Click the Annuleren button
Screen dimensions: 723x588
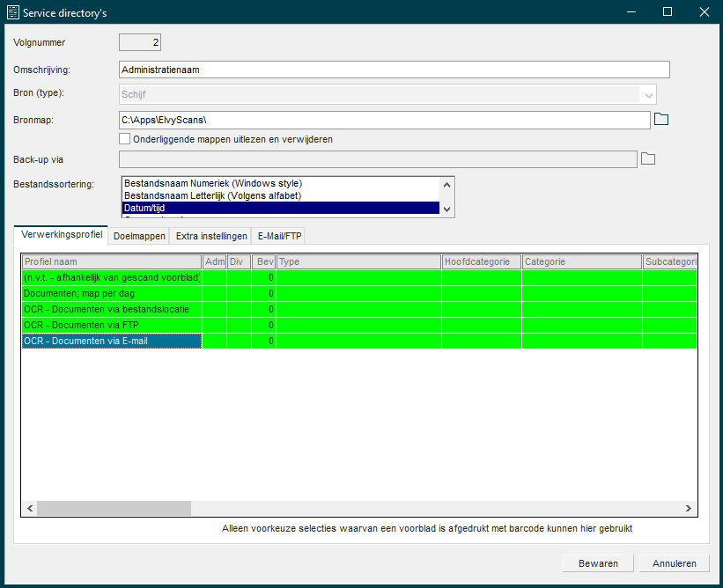pos(675,563)
